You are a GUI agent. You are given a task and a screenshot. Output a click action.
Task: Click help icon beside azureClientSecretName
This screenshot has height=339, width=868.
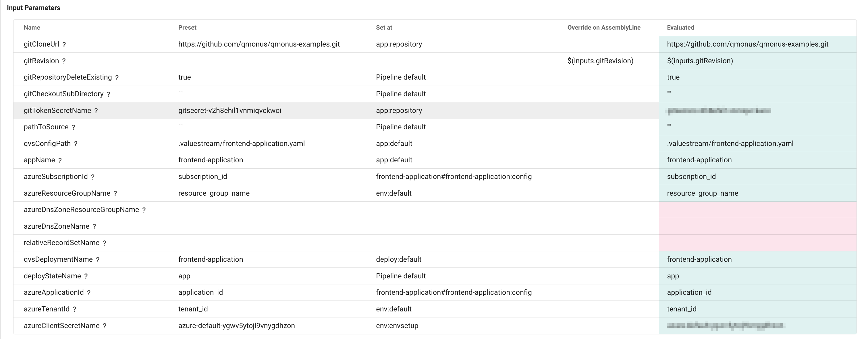[x=105, y=326]
